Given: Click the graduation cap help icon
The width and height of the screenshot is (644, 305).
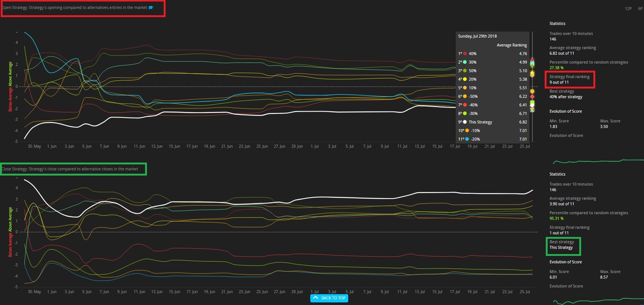Looking at the screenshot, I should (x=151, y=7).
